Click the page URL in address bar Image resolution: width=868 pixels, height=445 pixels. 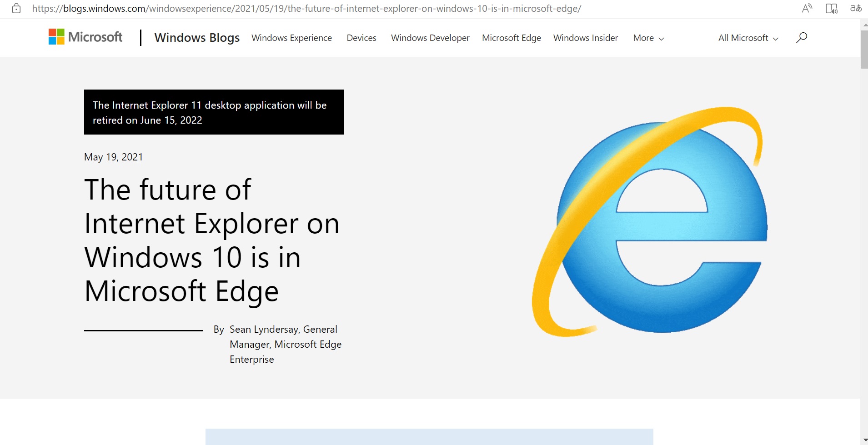click(306, 8)
